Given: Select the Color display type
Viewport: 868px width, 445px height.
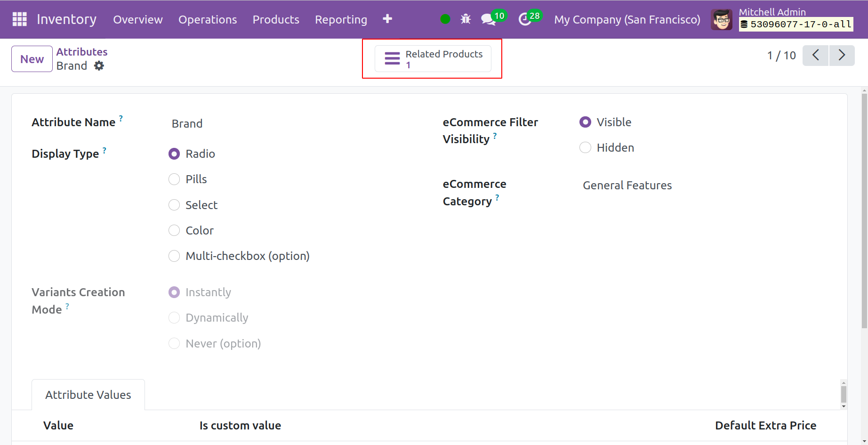Looking at the screenshot, I should click(x=174, y=231).
